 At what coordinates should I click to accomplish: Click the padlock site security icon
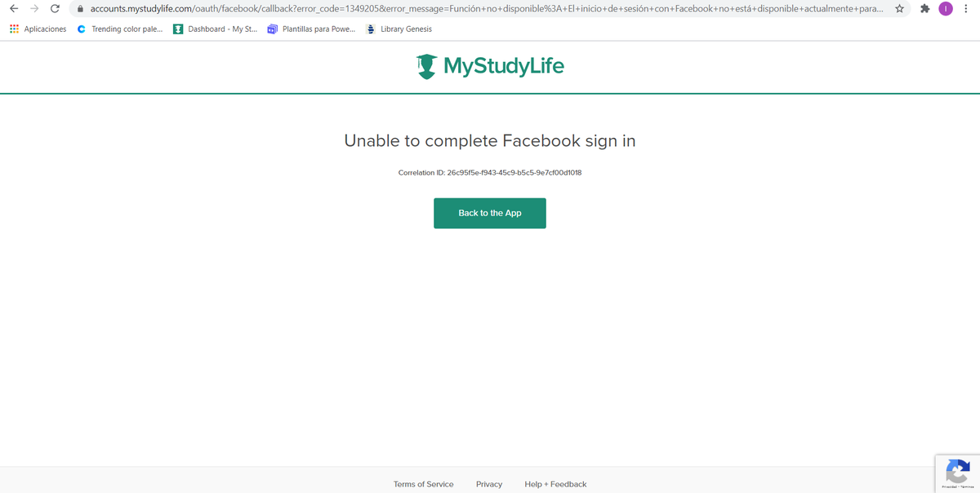80,9
